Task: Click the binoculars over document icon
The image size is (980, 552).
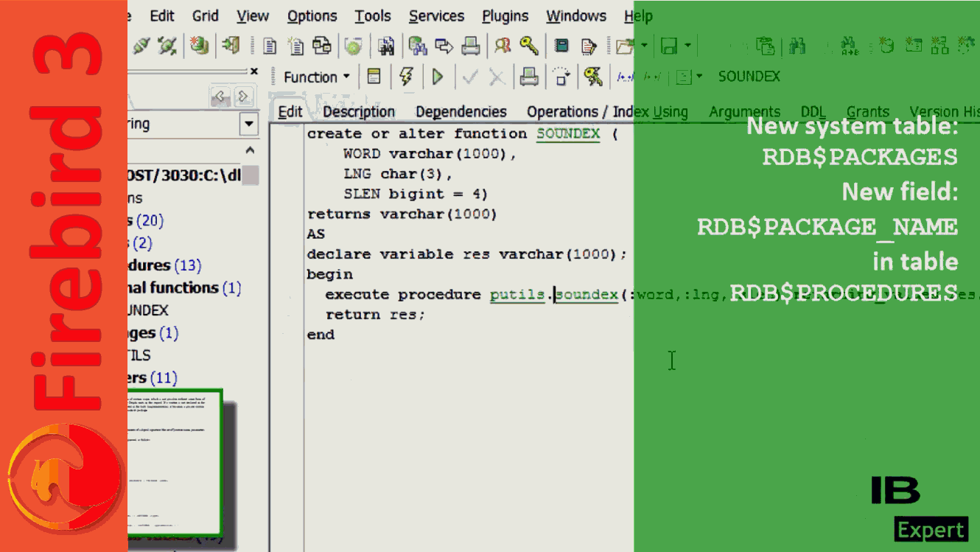Action: (x=386, y=46)
